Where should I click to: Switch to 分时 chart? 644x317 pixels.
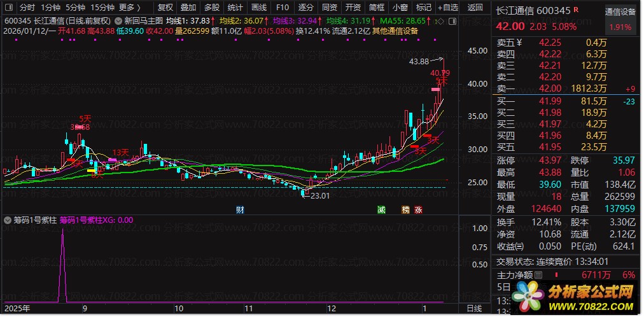(27, 8)
